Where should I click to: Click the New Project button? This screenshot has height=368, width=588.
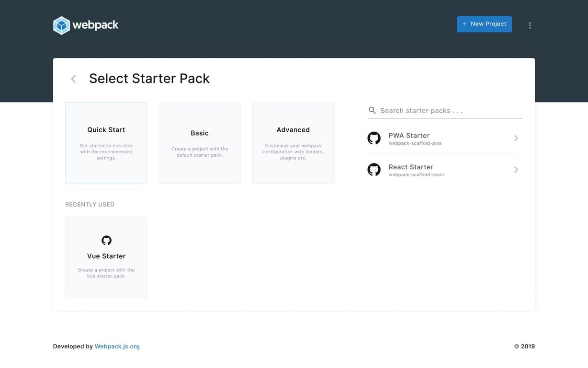484,23
